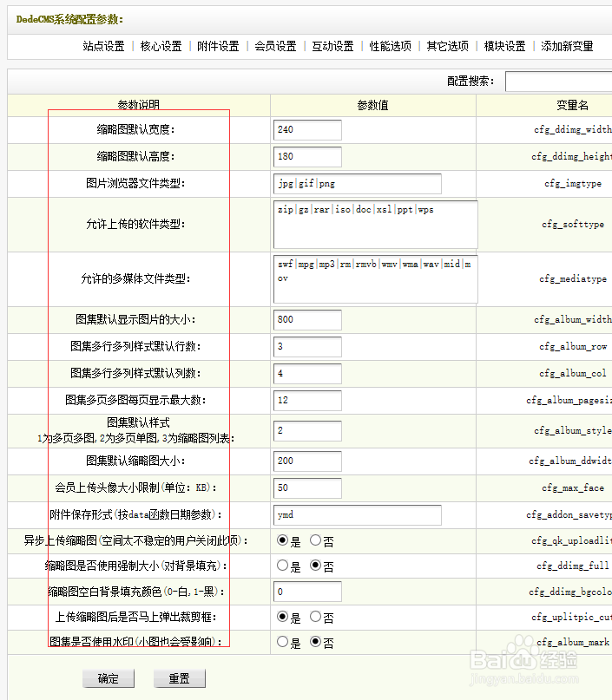Click the 缩略图默认高度 field with 180
This screenshot has height=700, width=612.
[x=307, y=157]
